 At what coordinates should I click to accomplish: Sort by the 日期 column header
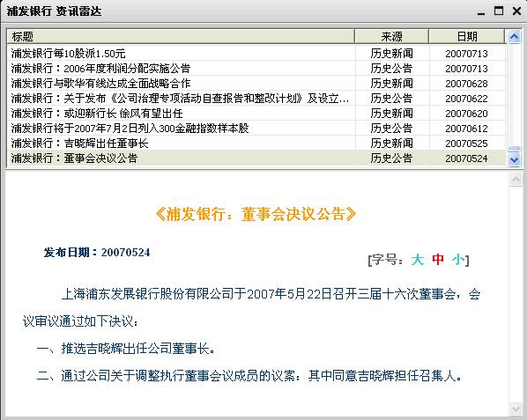coord(467,36)
